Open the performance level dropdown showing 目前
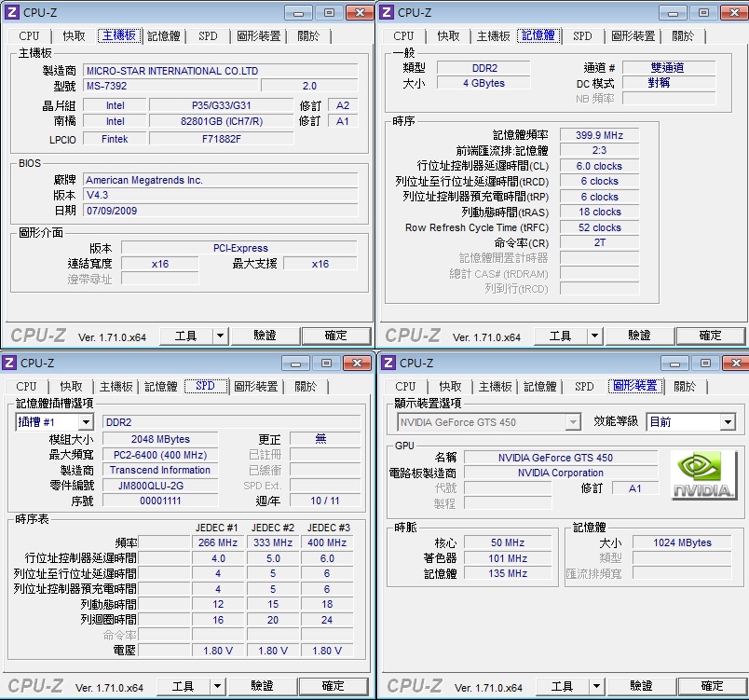 click(x=728, y=422)
